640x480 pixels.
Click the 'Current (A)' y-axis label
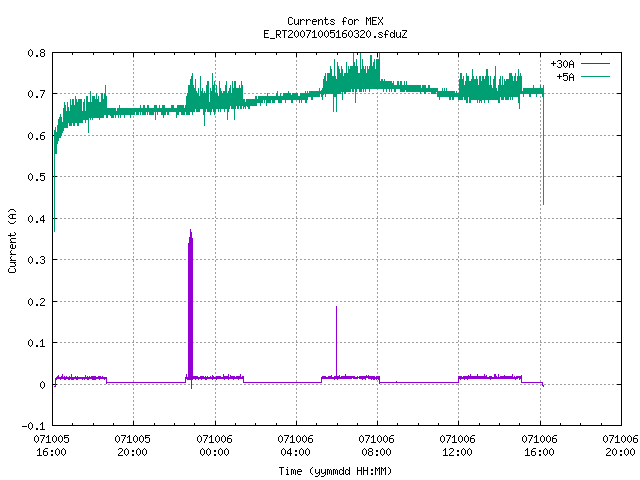pos(12,240)
